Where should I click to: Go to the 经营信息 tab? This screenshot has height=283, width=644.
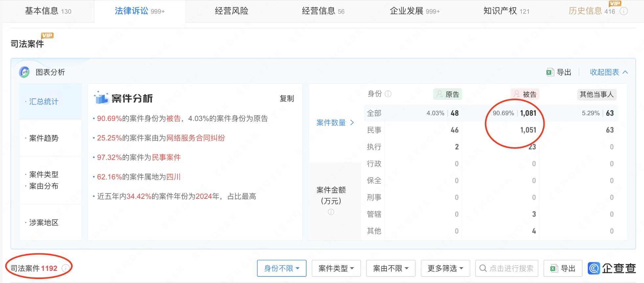323,11
